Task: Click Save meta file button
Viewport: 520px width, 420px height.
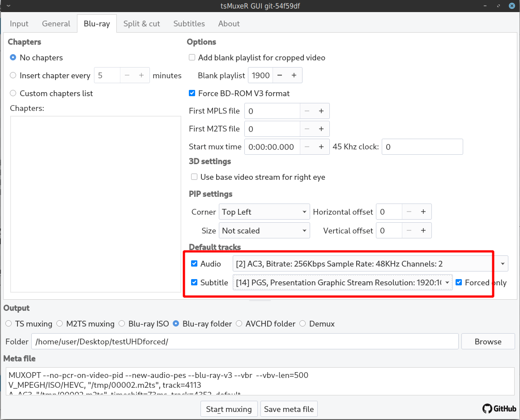Action: pos(289,409)
